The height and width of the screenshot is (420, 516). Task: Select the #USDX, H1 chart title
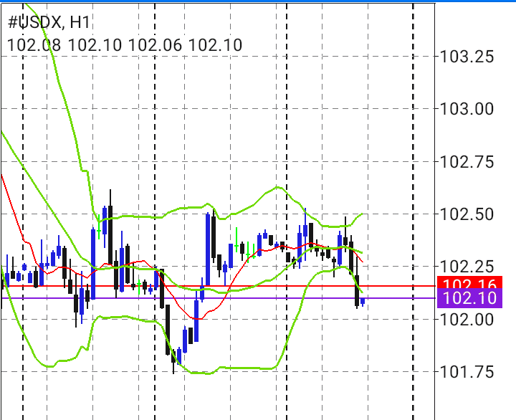pos(49,23)
